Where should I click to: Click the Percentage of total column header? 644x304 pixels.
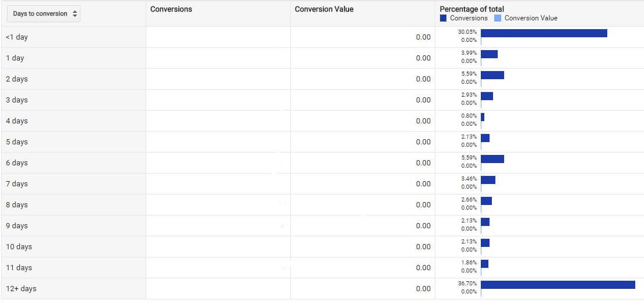[x=471, y=9]
